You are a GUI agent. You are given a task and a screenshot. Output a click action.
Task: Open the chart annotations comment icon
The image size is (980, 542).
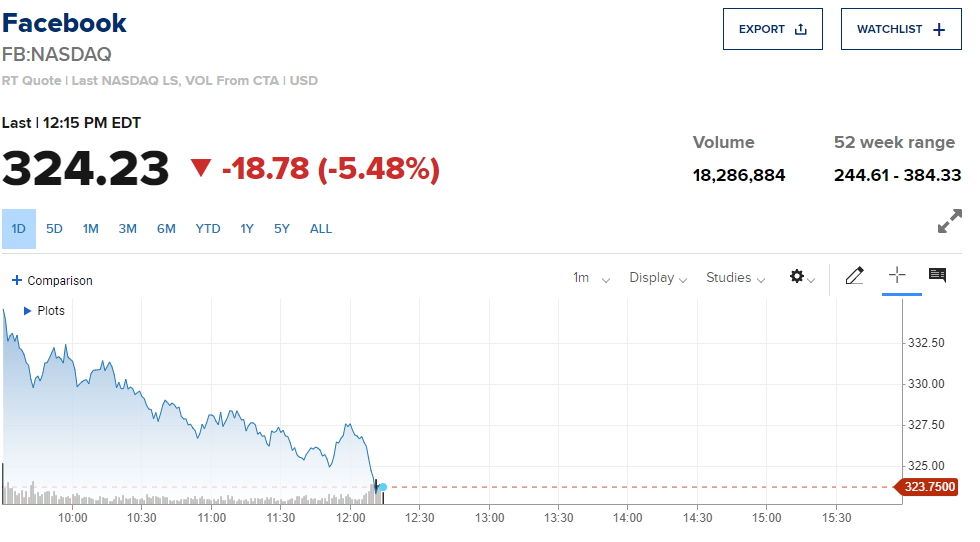pyautogui.click(x=937, y=276)
